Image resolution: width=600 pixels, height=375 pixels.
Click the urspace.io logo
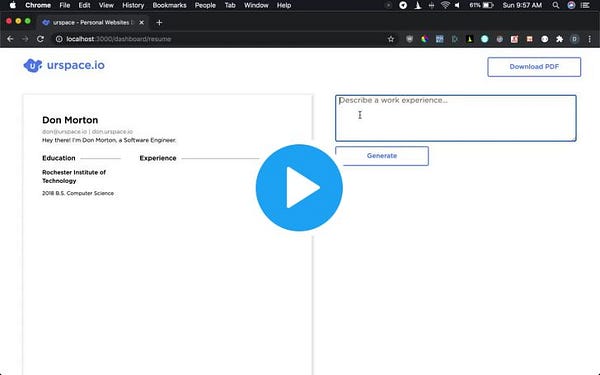[x=64, y=65]
